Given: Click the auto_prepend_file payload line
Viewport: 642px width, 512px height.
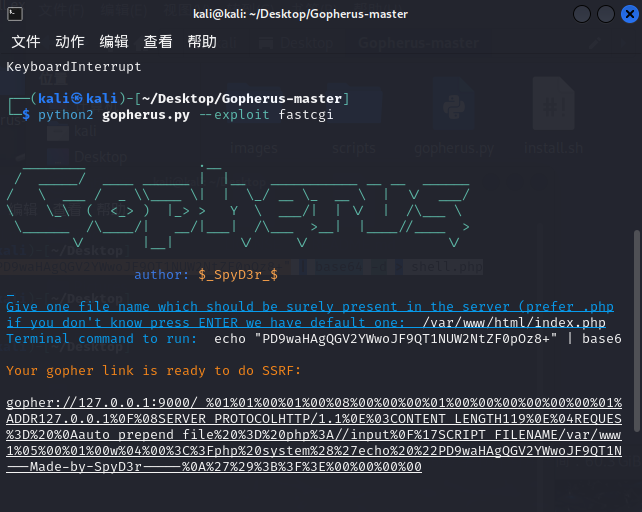Looking at the screenshot, I should (314, 435).
